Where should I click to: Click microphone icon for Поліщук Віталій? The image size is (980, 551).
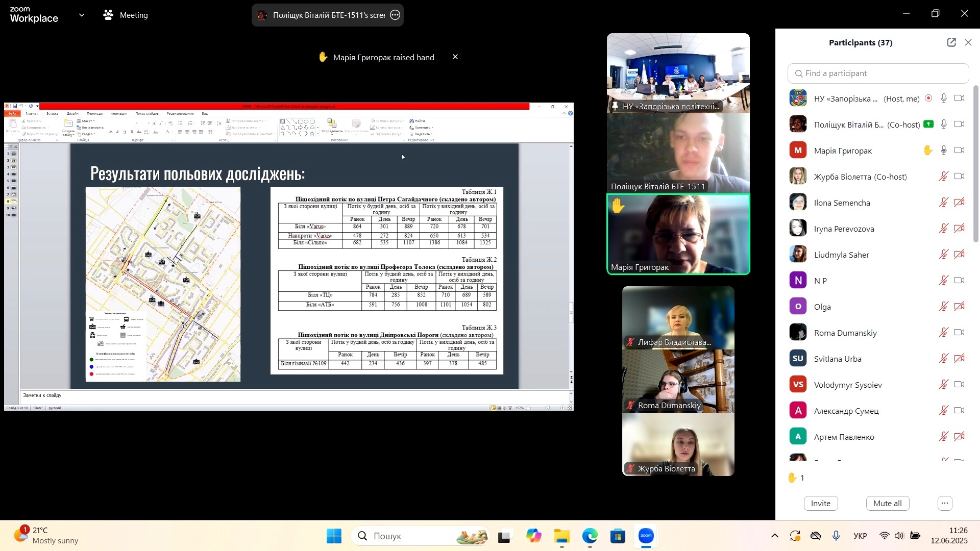[944, 124]
